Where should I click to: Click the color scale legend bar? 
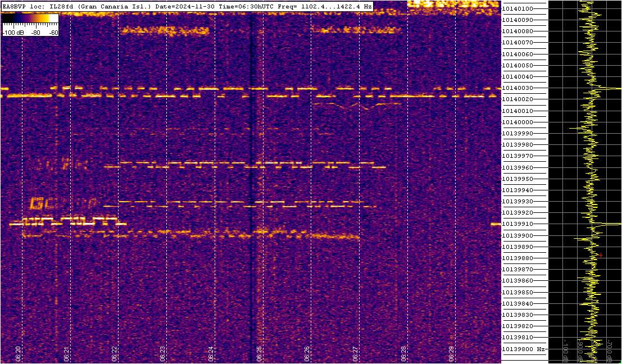coord(30,19)
